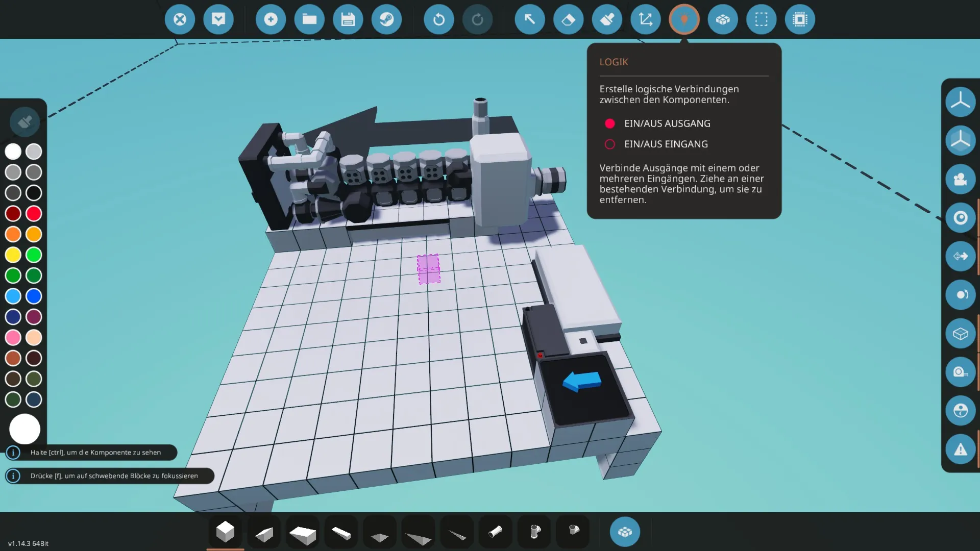
Task: Open the component inventory at bottom bar
Action: (625, 532)
